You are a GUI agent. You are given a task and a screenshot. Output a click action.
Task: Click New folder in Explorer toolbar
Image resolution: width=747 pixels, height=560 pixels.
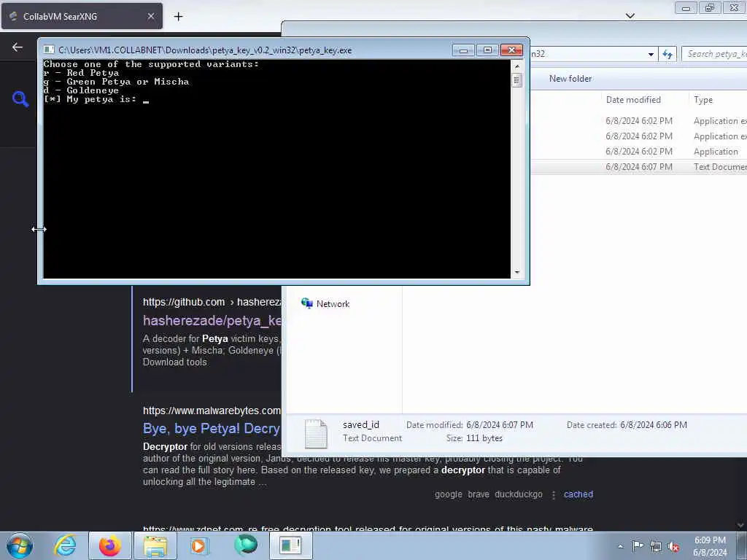tap(570, 79)
